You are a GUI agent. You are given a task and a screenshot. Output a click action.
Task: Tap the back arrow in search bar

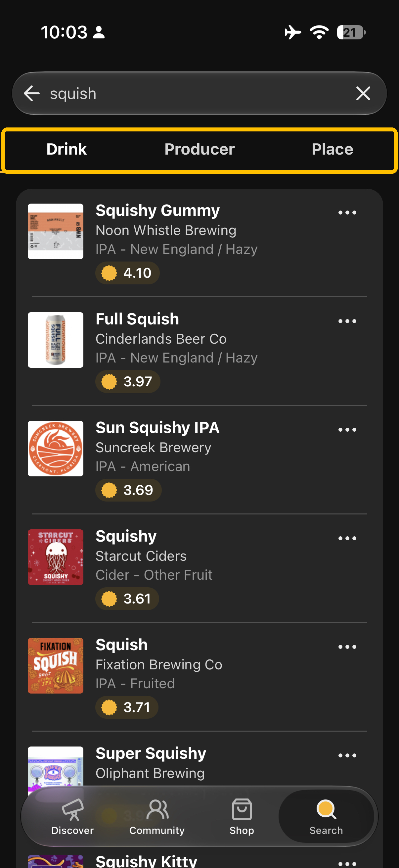pos(32,93)
